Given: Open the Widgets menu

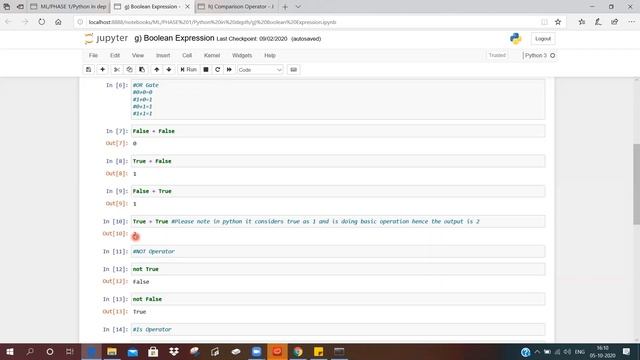Looking at the screenshot, I should 242,56.
